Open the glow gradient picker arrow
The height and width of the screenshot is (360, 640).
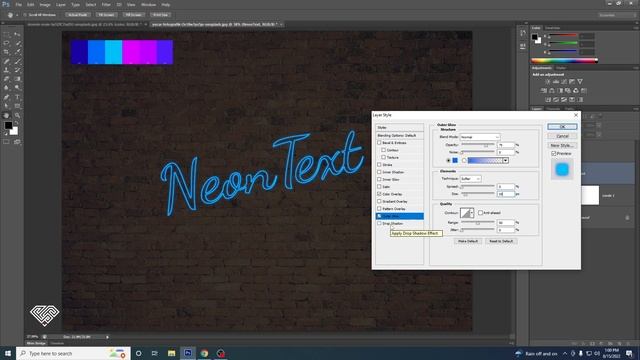click(505, 160)
